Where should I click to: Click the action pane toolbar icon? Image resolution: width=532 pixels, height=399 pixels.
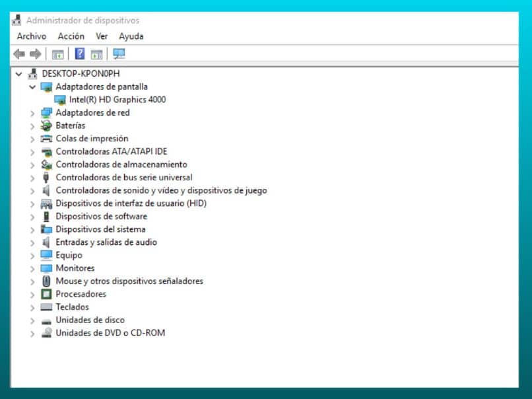point(96,54)
